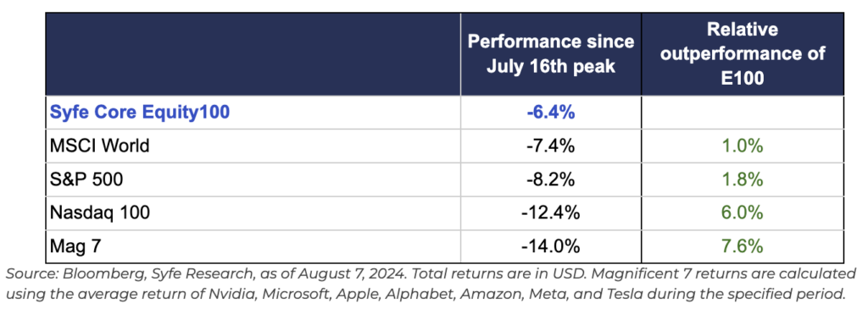This screenshot has height=309, width=868.
Task: Click the 'Performance since July 16th peak' header
Action: click(x=551, y=55)
